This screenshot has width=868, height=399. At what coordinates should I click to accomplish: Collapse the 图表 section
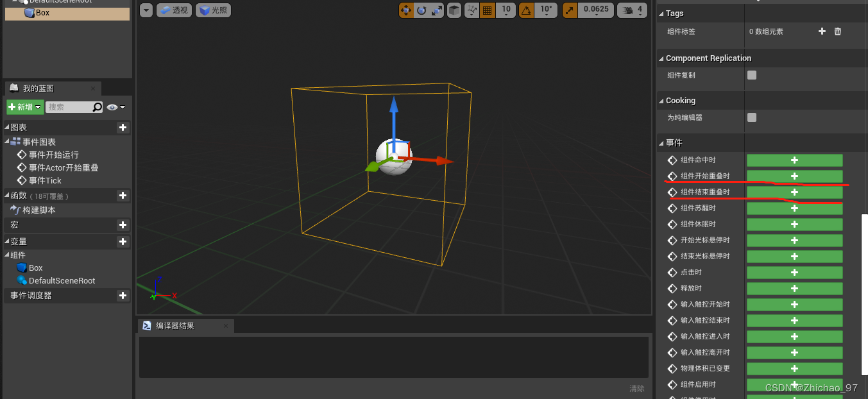coord(7,128)
